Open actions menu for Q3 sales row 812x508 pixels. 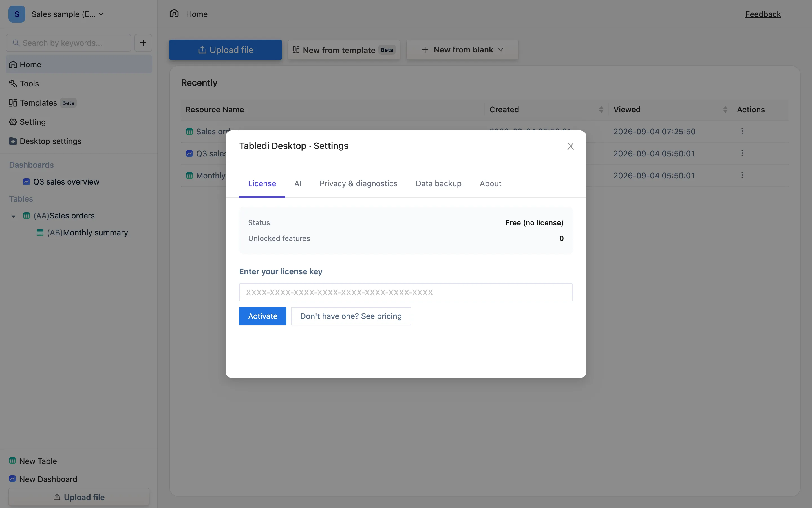742,153
